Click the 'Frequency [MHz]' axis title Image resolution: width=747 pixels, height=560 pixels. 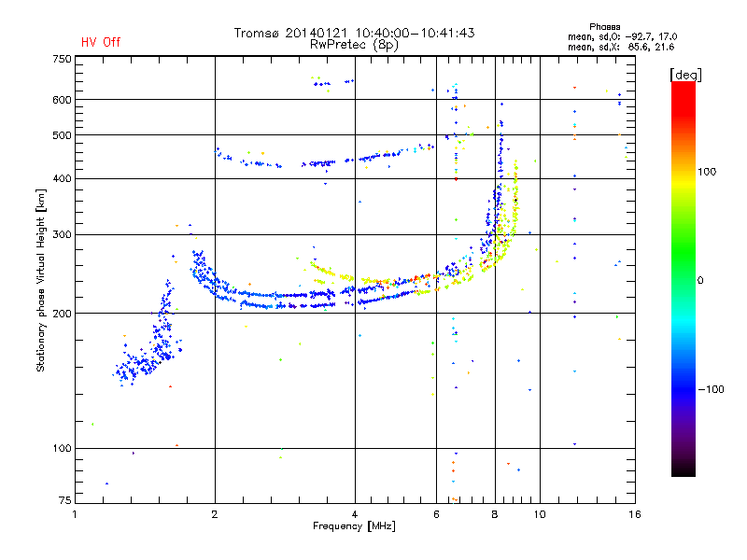[354, 526]
